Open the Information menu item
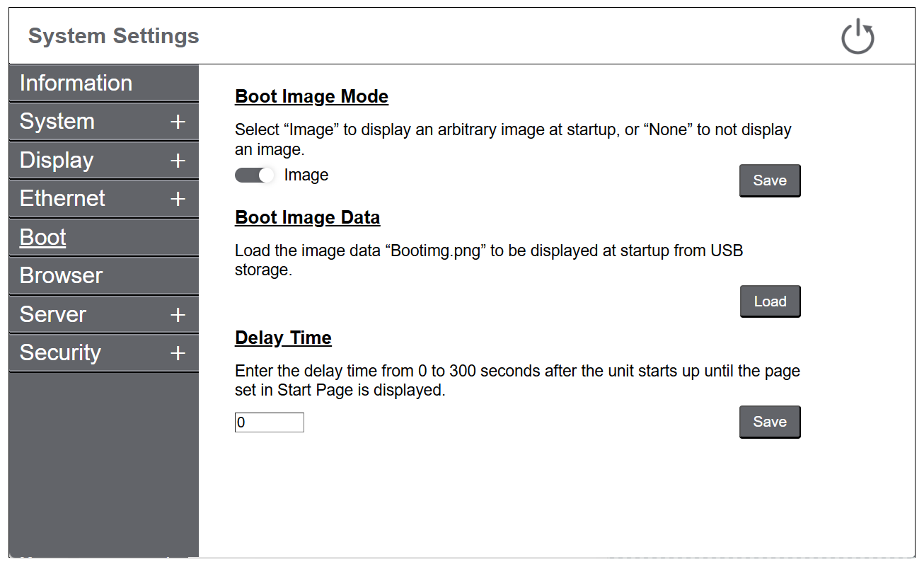 [x=76, y=84]
